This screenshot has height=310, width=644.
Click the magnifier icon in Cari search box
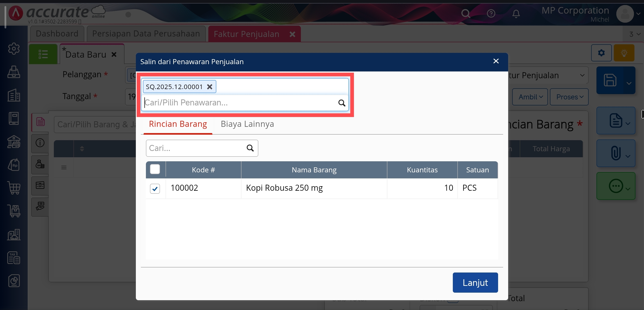pyautogui.click(x=250, y=148)
